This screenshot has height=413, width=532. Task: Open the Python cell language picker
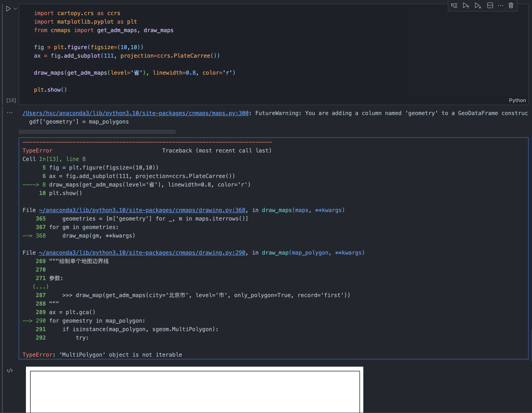[517, 100]
